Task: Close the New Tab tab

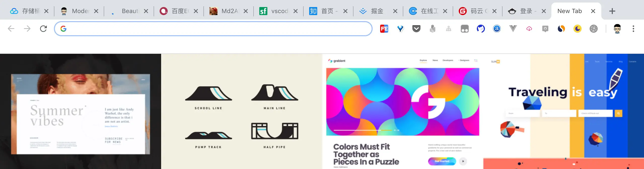Action: pyautogui.click(x=593, y=11)
